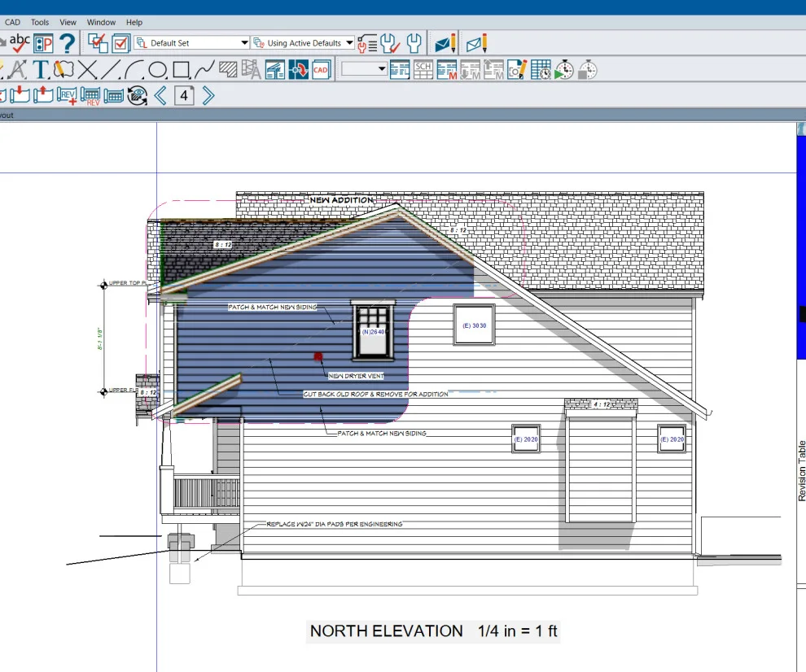Click the outlined envelope with pencil icon
Image resolution: width=806 pixels, height=672 pixels.
pos(476,44)
